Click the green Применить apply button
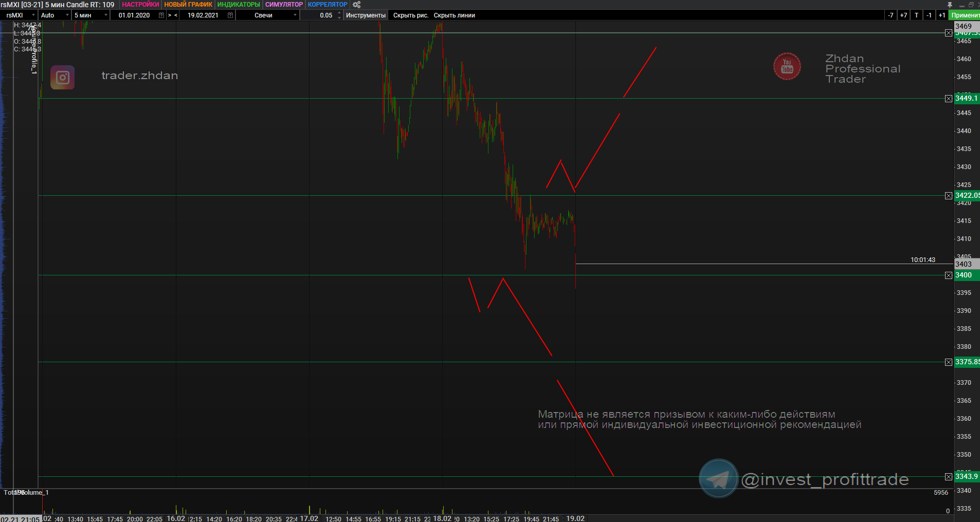This screenshot has width=980, height=522. (x=965, y=15)
